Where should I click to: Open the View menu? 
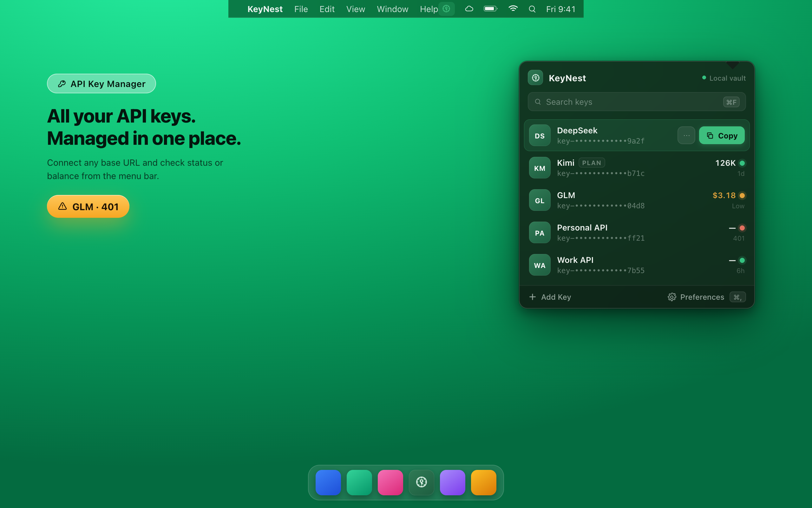pos(356,9)
